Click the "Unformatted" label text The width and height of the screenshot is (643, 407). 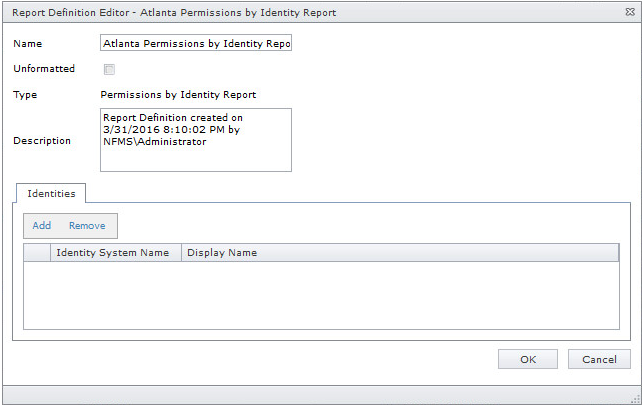[44, 69]
